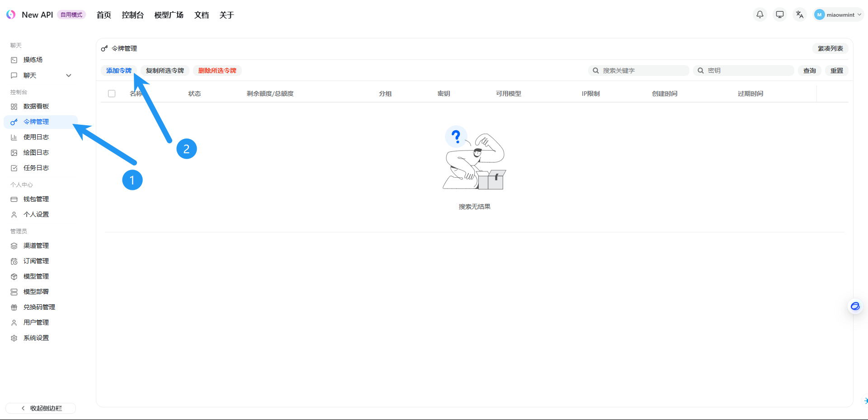Toggle the select-all checkbox in table header
The image size is (868, 420).
click(112, 94)
